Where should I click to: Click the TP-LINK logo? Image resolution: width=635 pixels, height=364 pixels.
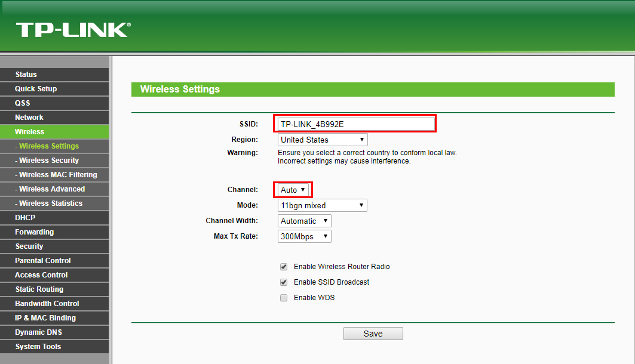pos(73,30)
